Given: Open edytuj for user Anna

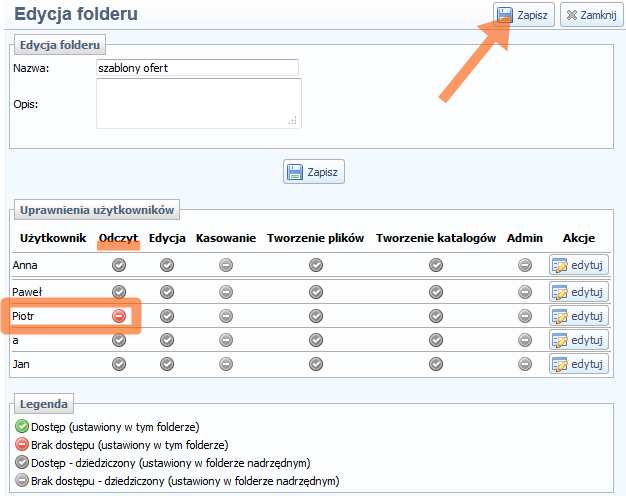Looking at the screenshot, I should click(579, 266).
